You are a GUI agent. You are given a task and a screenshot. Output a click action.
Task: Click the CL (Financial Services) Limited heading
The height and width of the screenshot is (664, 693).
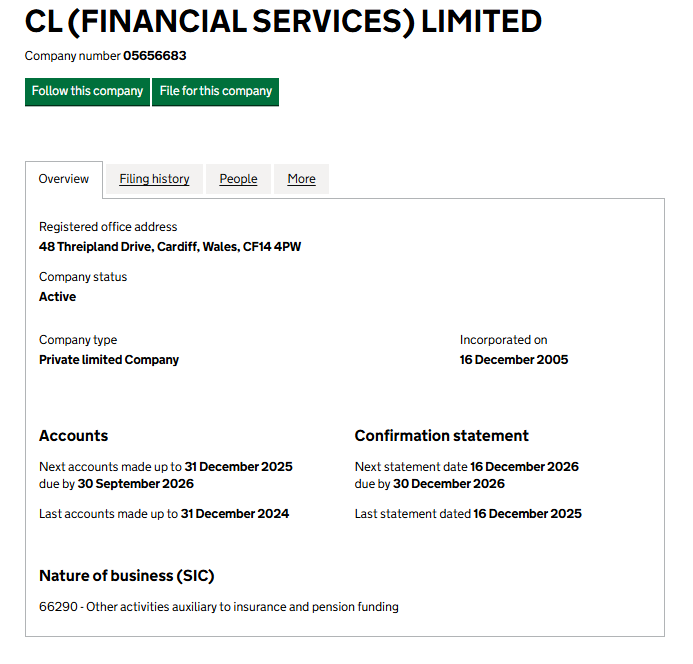pyautogui.click(x=284, y=21)
